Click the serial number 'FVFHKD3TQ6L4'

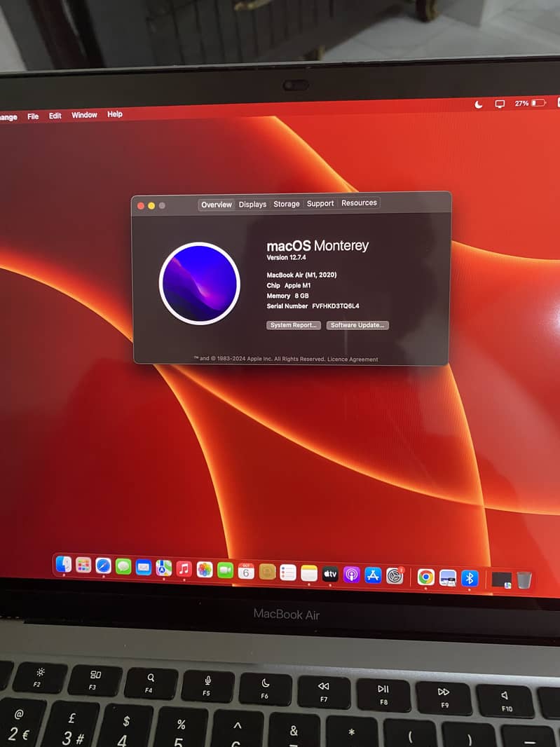[336, 306]
